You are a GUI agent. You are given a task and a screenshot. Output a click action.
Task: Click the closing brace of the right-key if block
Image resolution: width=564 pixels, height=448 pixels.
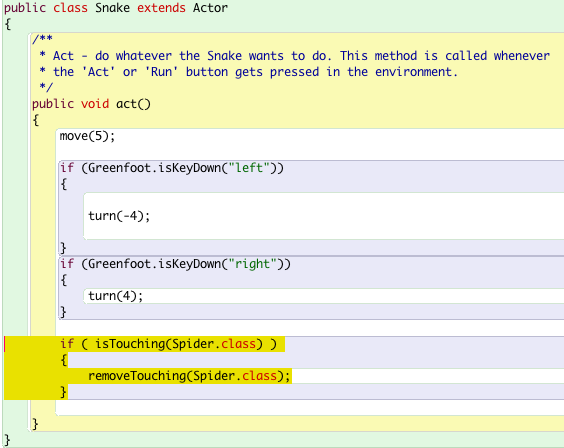click(63, 312)
